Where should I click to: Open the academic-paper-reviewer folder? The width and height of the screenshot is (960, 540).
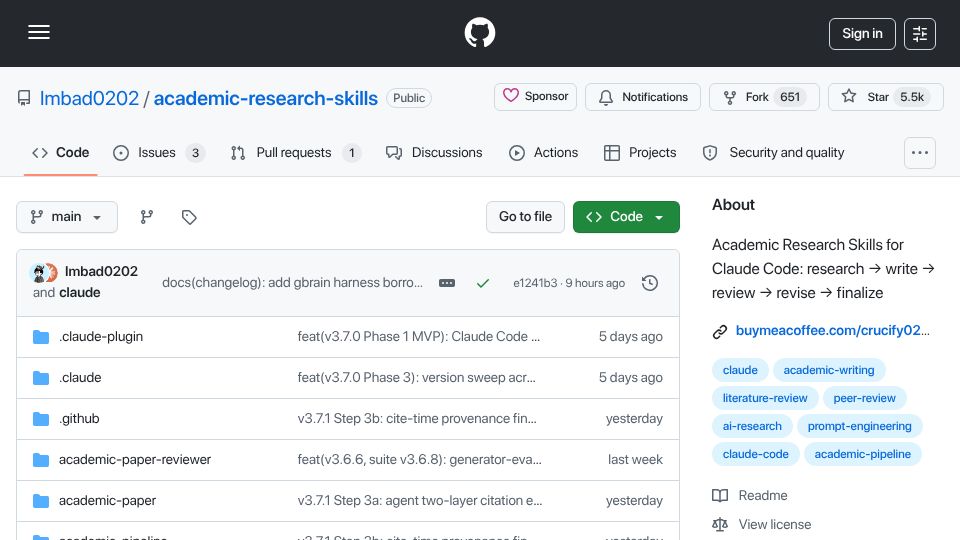coord(135,460)
